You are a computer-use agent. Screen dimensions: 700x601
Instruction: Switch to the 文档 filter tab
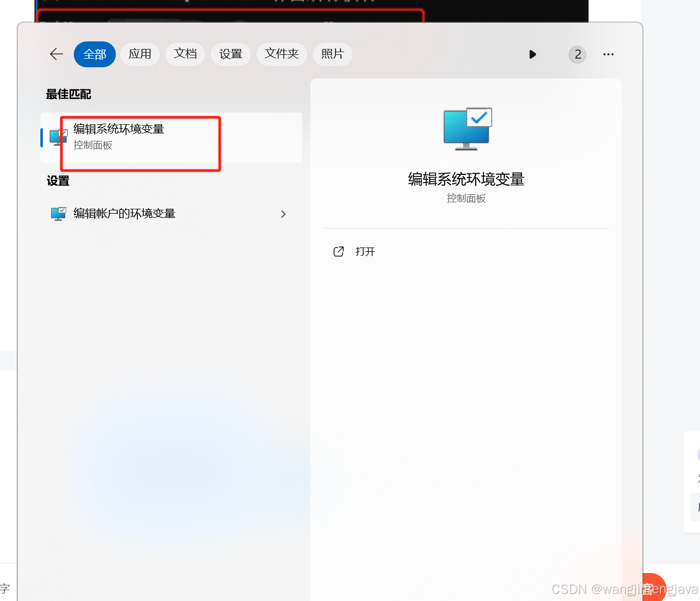185,54
